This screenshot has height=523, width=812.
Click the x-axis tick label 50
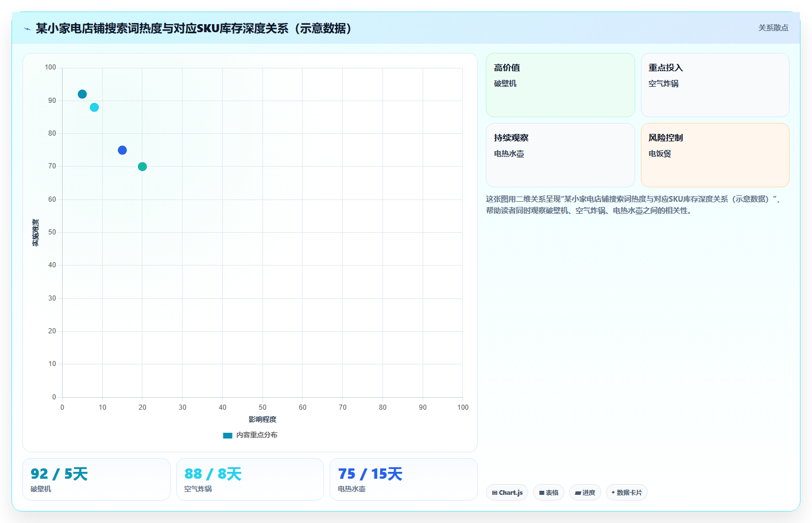[262, 407]
